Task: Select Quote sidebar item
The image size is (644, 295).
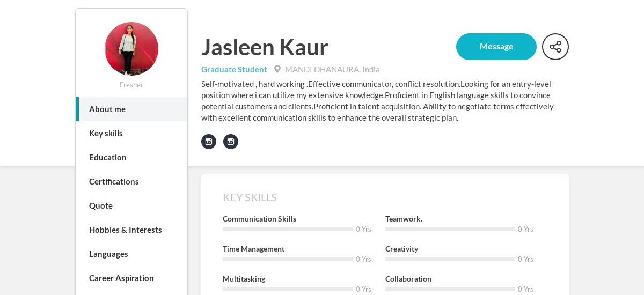Action: click(131, 205)
